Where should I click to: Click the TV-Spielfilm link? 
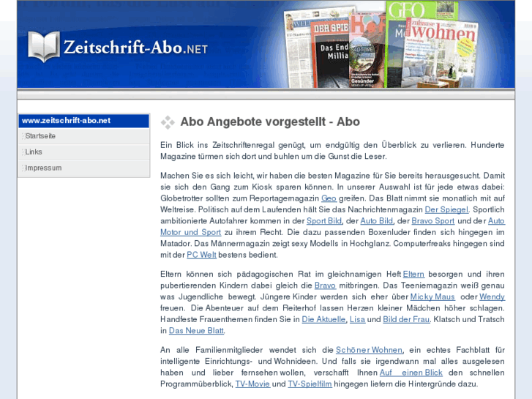pos(310,384)
